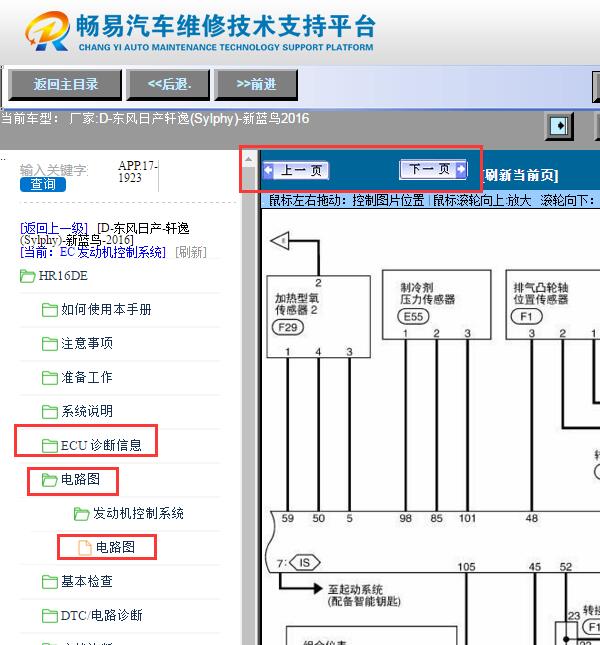Click the 刷新当前页 link
The height and width of the screenshot is (645, 600).
[521, 176]
